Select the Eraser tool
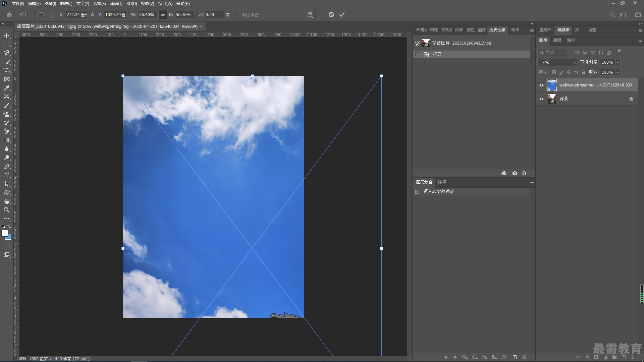The width and height of the screenshot is (644, 362). pyautogui.click(x=7, y=131)
